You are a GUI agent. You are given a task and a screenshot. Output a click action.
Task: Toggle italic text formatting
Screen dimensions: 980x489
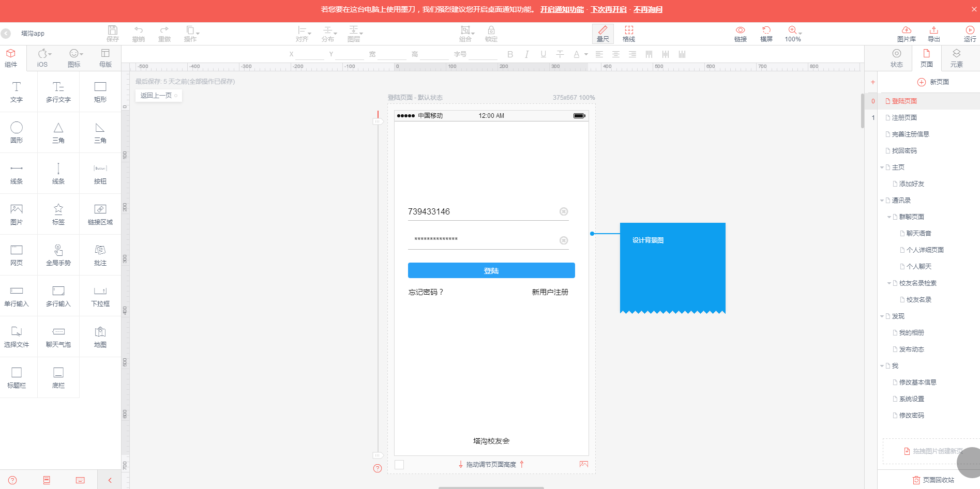click(526, 54)
